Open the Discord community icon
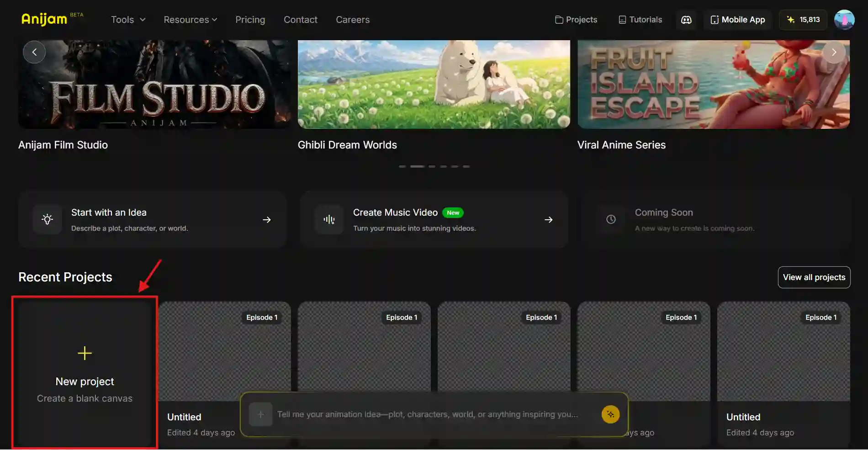Viewport: 868px width, 450px height. click(686, 20)
